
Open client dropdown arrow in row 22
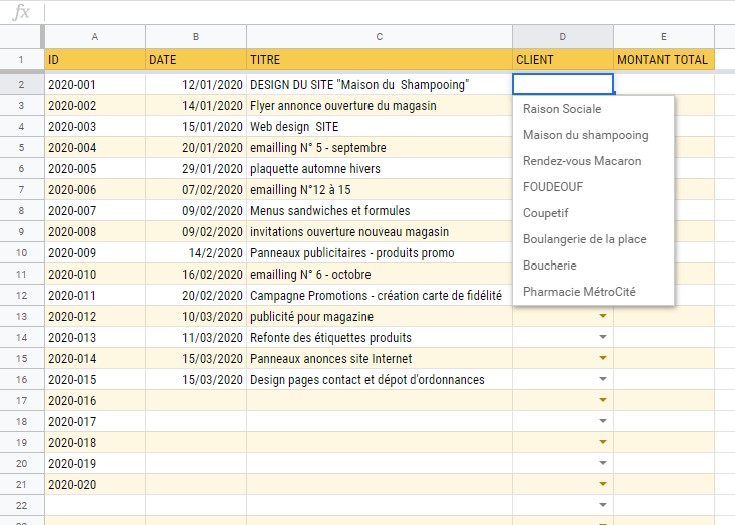(x=603, y=505)
